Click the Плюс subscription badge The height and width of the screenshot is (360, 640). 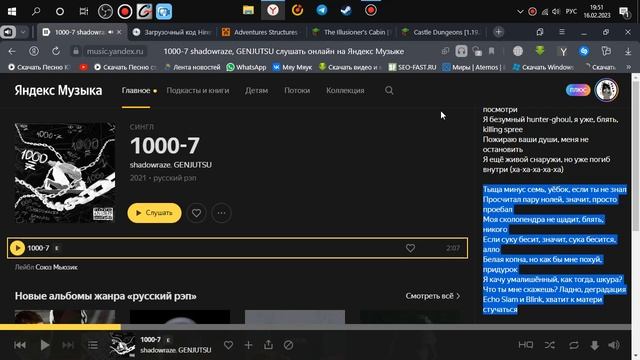(x=578, y=90)
